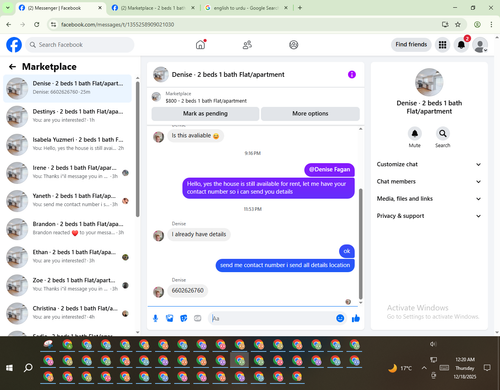Open Isabela Yuzmeri conversation

click(x=67, y=145)
